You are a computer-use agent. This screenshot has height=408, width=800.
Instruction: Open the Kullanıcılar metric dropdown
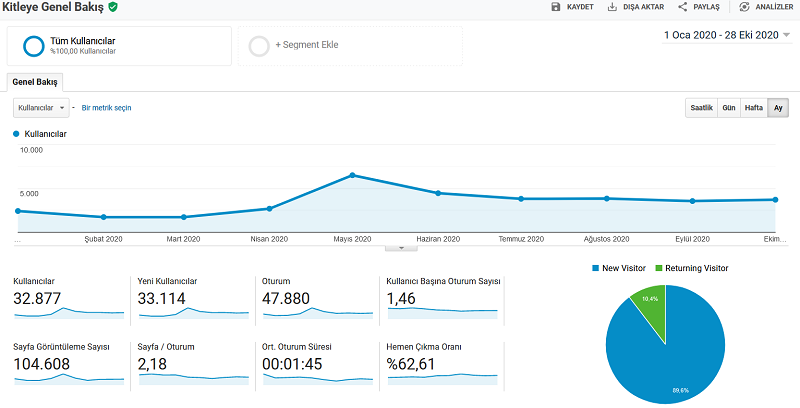click(41, 108)
